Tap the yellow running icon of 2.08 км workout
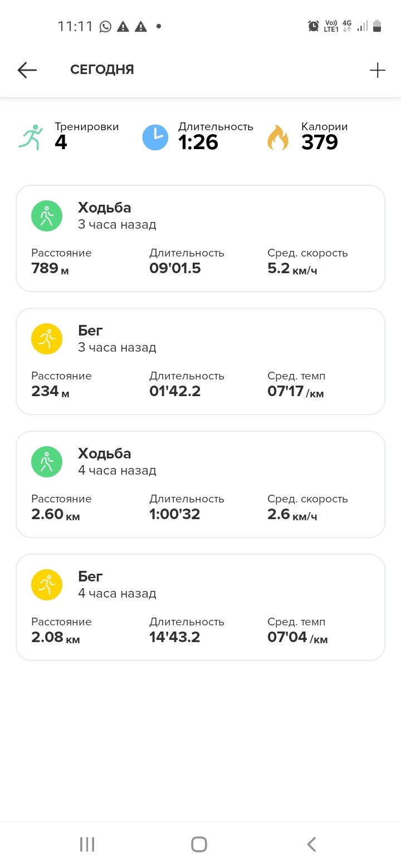This screenshot has height=868, width=401. coord(47,585)
